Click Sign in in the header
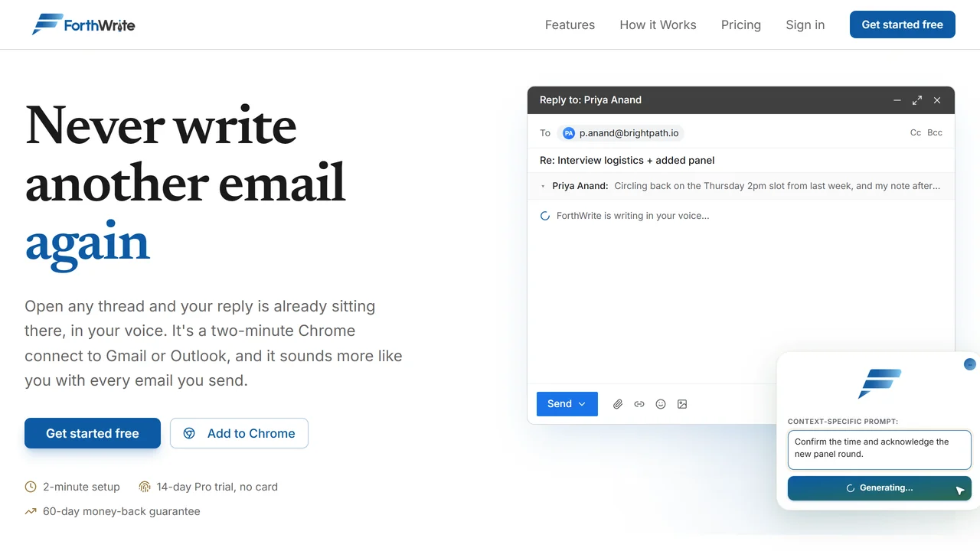Screen dimensions: 980x551 click(805, 24)
